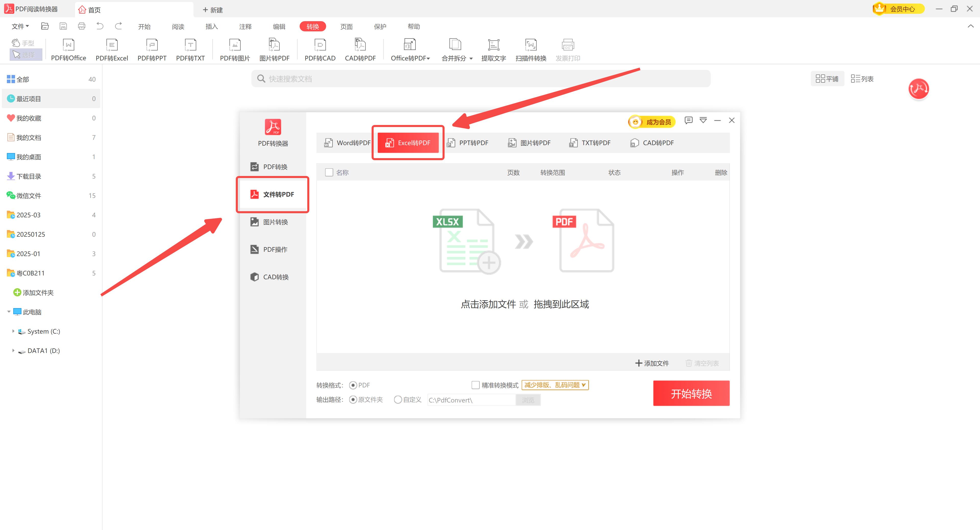Choose 自定义 output path option

(x=398, y=400)
